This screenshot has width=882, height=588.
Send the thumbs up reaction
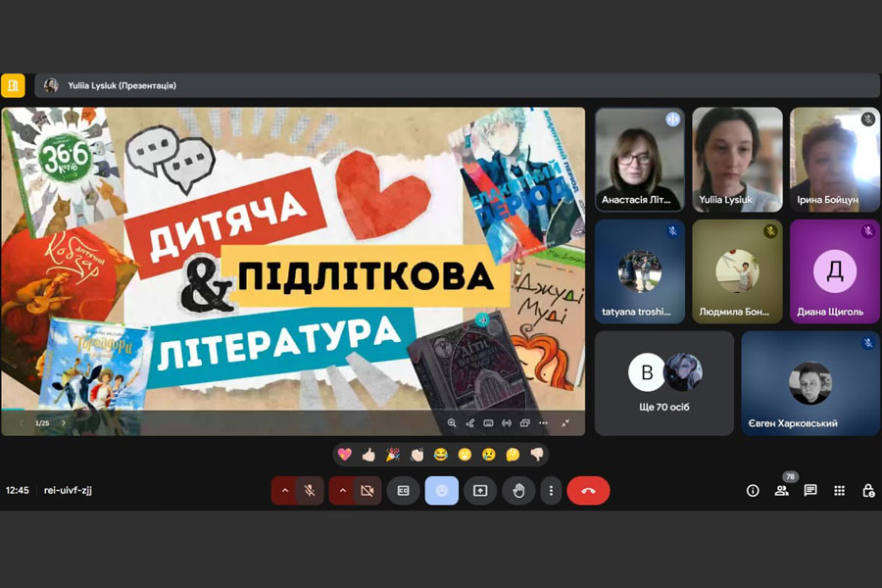point(368,454)
